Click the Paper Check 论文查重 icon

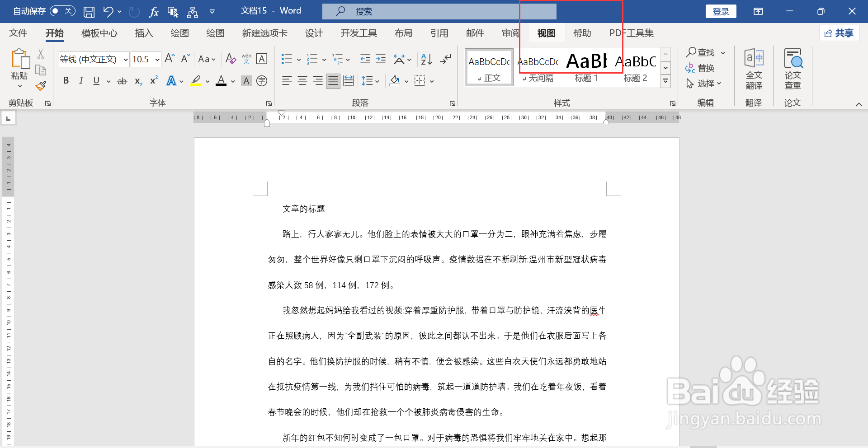click(x=793, y=69)
